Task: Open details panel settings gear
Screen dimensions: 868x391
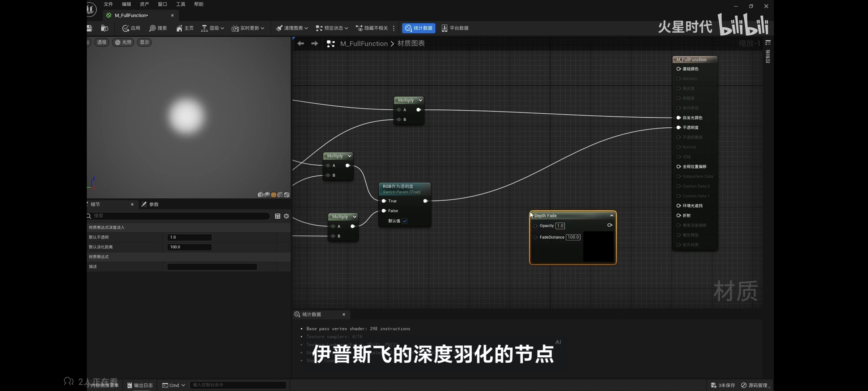Action: coord(286,216)
